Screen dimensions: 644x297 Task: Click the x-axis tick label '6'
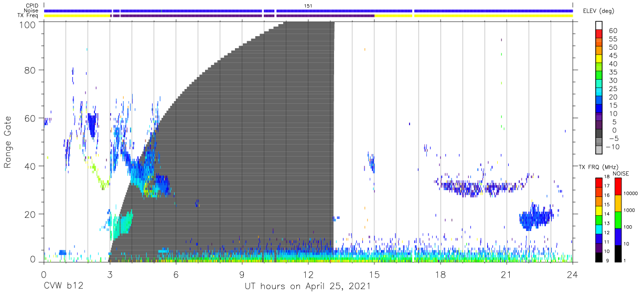pyautogui.click(x=176, y=275)
